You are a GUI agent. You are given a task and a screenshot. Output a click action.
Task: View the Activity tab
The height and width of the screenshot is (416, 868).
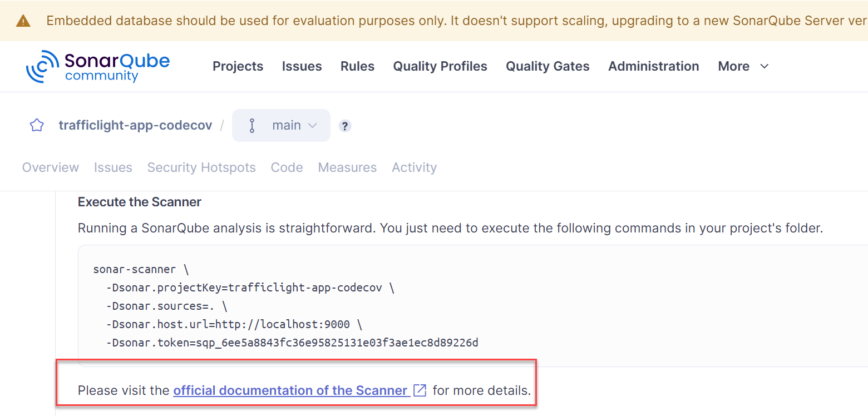(x=414, y=167)
